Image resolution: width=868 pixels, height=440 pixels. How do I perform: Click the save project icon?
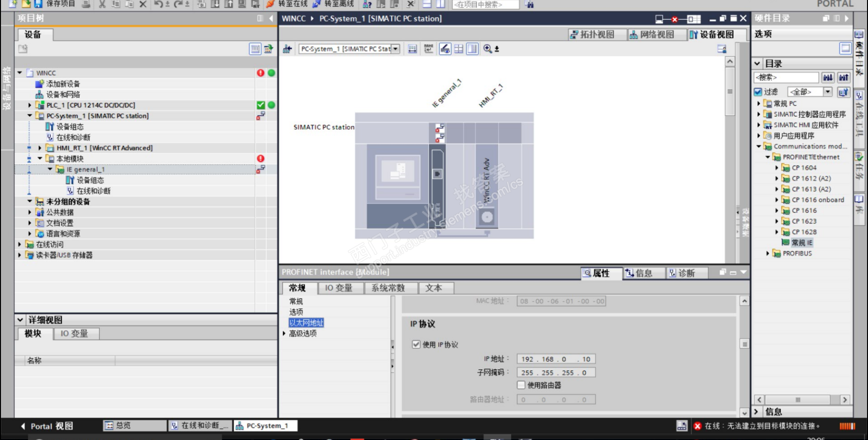tap(38, 4)
